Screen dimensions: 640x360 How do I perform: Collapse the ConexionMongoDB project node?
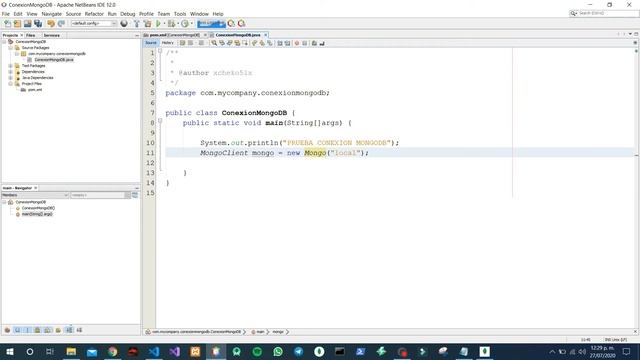coord(4,42)
